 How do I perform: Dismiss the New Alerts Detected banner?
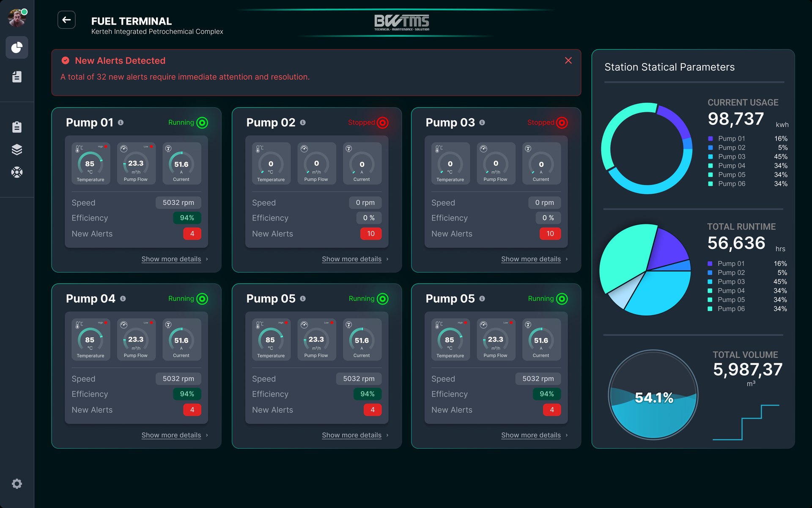point(568,61)
